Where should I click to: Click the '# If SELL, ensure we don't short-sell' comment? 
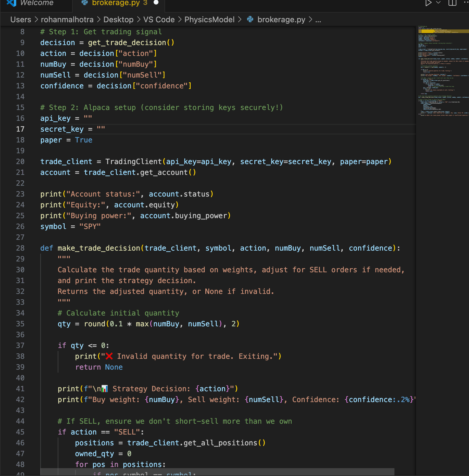[x=175, y=421]
